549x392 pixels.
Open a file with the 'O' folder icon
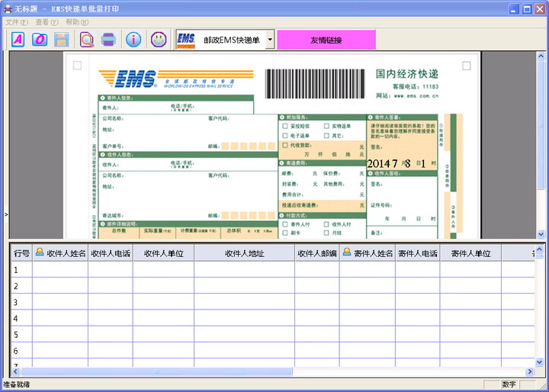click(40, 40)
